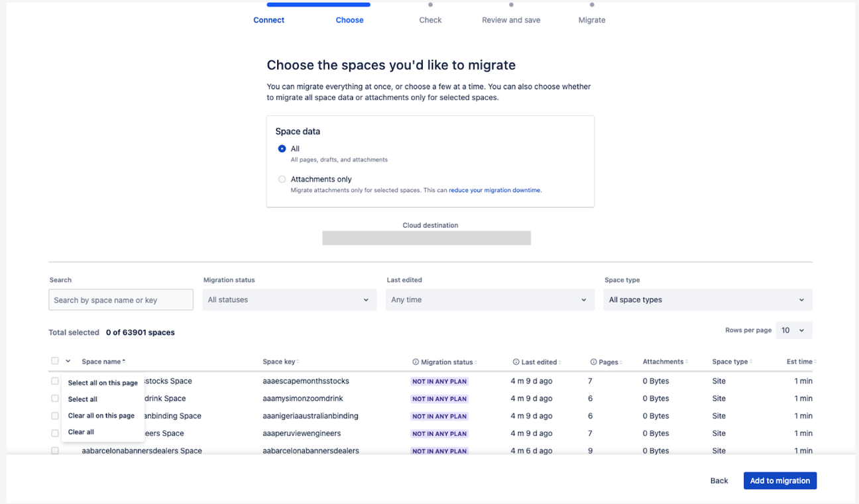The height and width of the screenshot is (504, 859).
Task: Select the All space data radio button
Action: [x=282, y=148]
